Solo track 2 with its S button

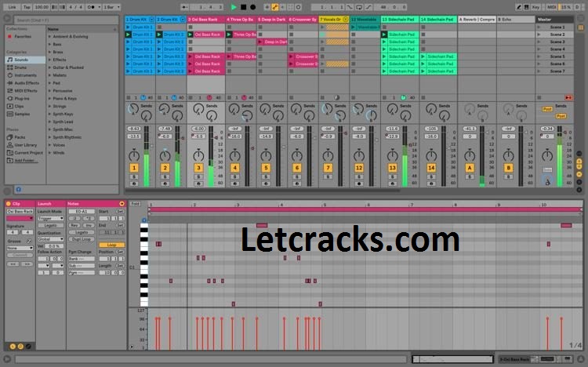(x=165, y=176)
